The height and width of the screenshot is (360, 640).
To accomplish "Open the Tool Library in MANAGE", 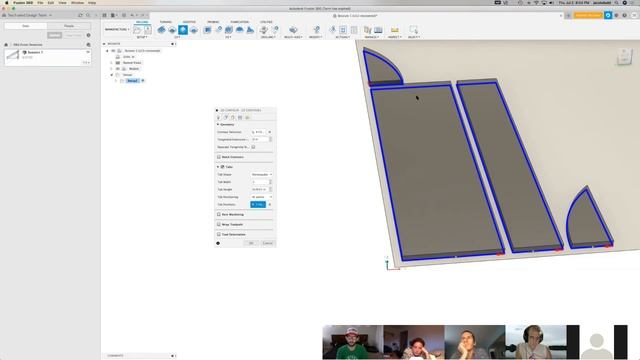I will pos(367,30).
